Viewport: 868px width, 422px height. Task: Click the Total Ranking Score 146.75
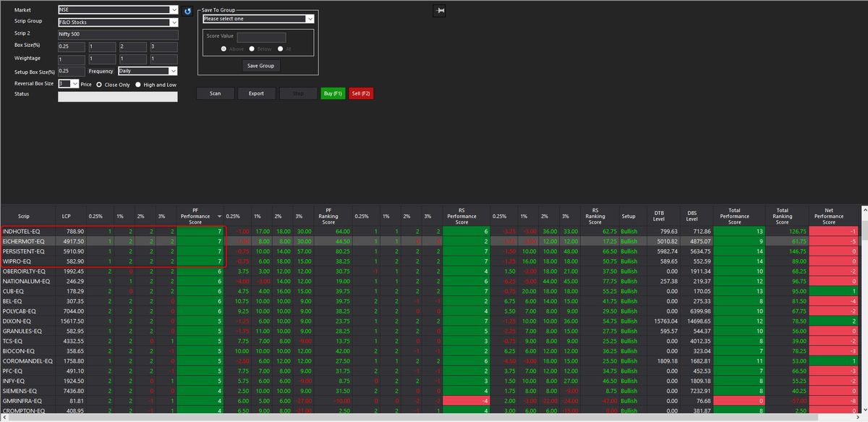click(x=796, y=251)
